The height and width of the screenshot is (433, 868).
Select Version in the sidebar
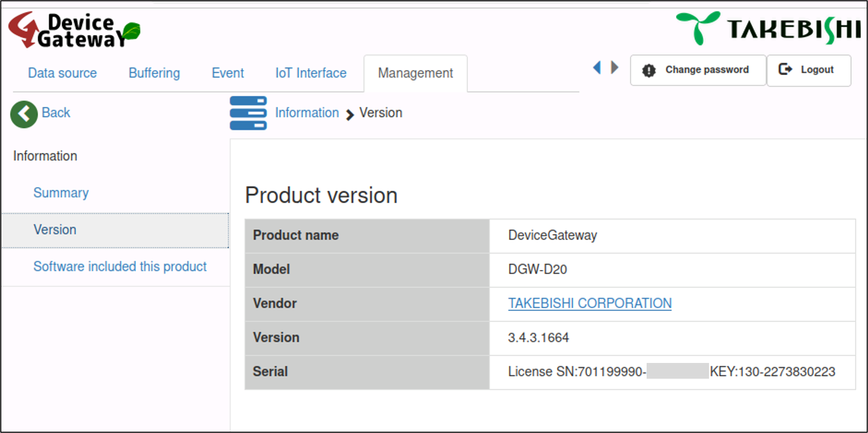point(55,230)
